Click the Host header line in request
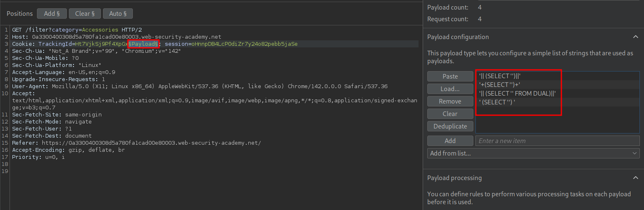This screenshot has width=644, height=210. tap(117, 37)
